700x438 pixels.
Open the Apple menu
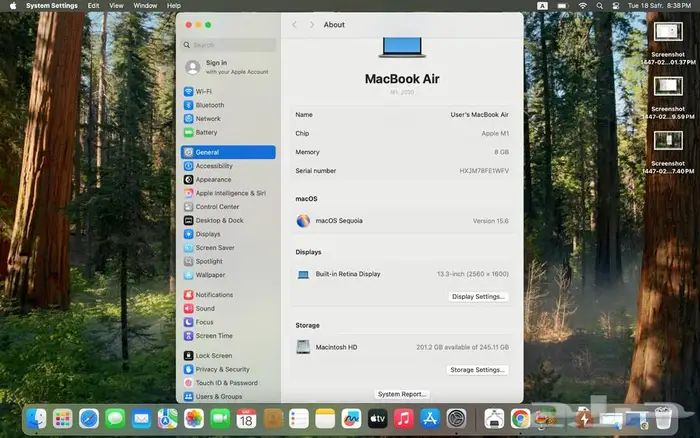coord(13,6)
